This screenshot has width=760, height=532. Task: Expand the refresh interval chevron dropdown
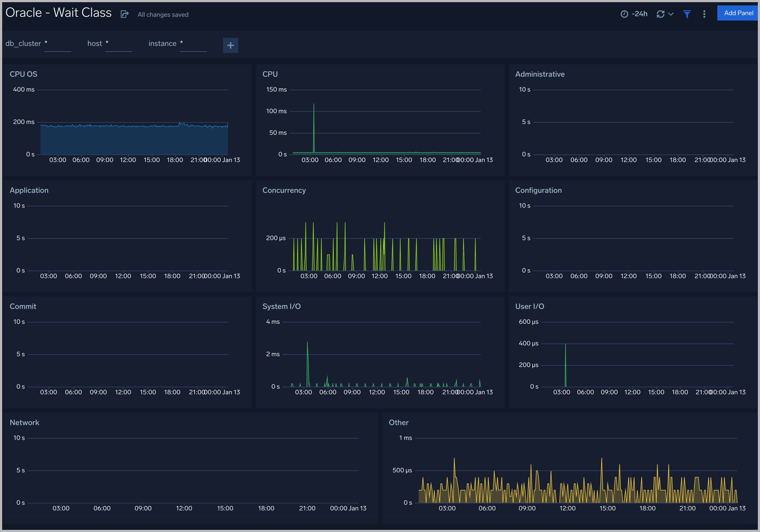pyautogui.click(x=671, y=14)
